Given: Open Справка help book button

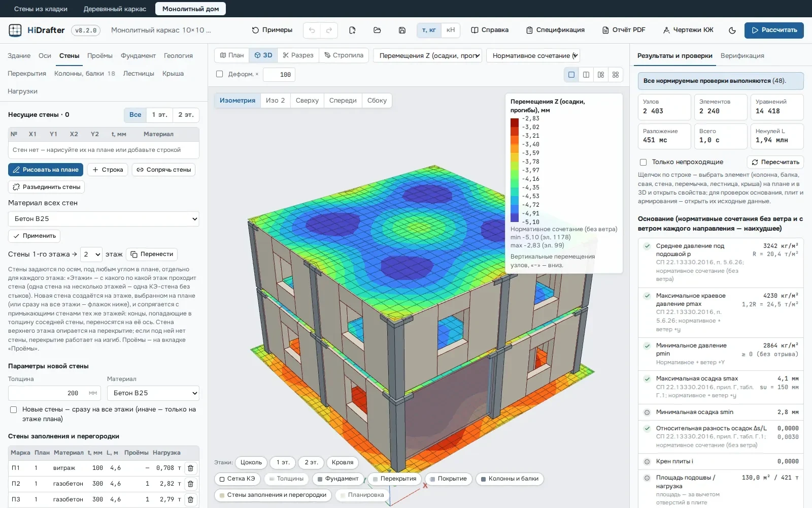Looking at the screenshot, I should coord(490,30).
